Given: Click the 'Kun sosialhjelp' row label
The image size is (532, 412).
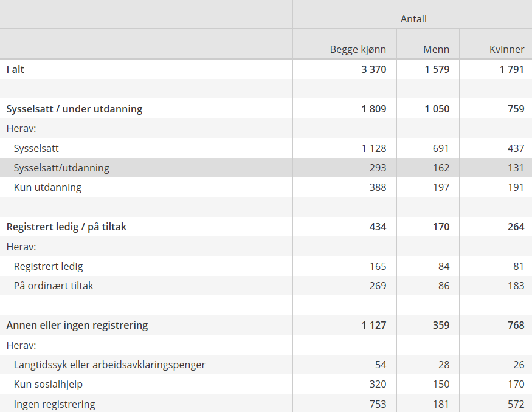Looking at the screenshot, I should click(48, 384).
